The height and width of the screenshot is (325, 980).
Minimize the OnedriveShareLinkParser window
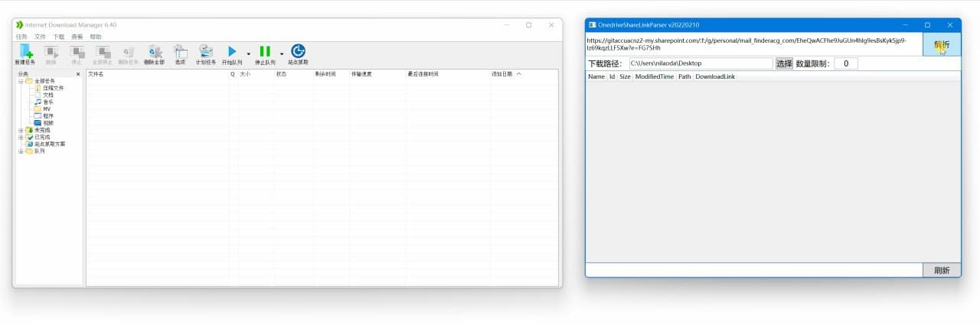[x=905, y=25]
